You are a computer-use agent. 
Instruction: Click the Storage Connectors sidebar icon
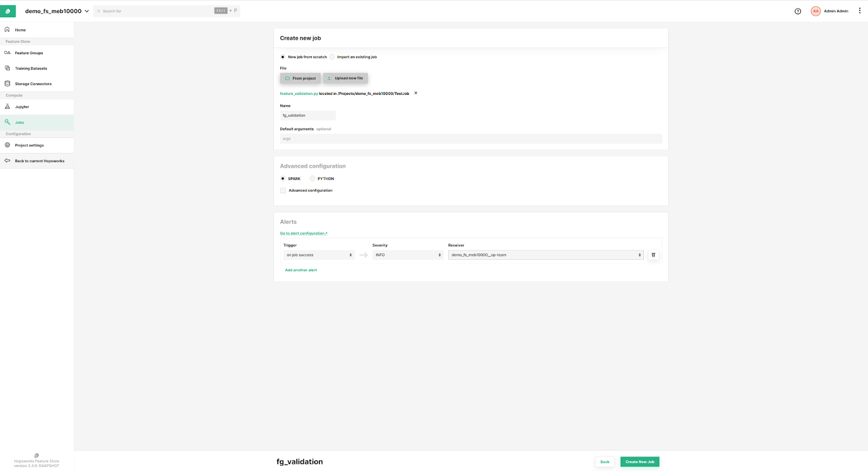point(8,84)
